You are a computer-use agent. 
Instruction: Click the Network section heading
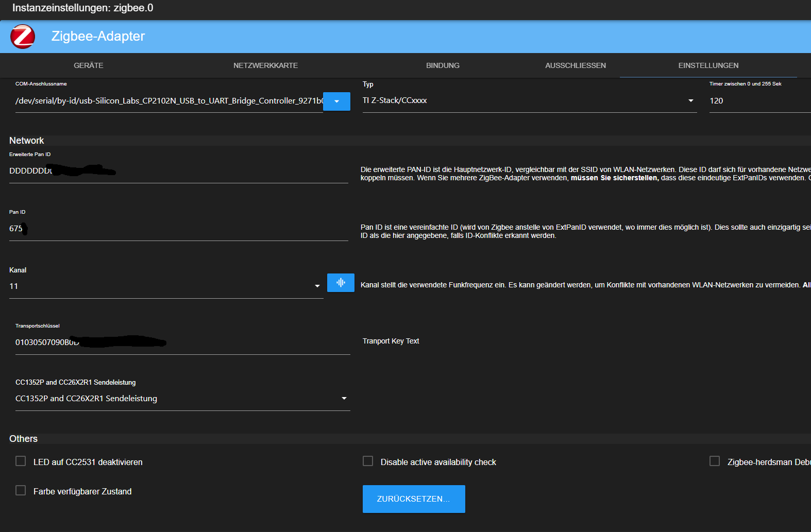(x=27, y=141)
